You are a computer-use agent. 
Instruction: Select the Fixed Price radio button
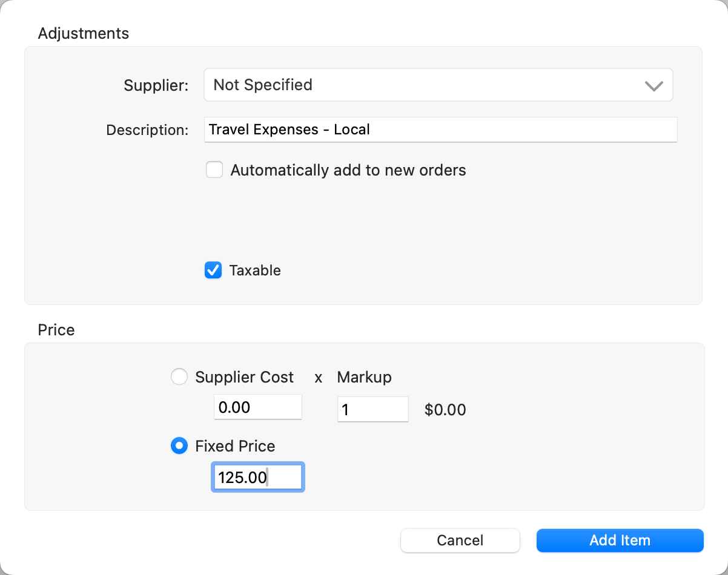pyautogui.click(x=179, y=446)
